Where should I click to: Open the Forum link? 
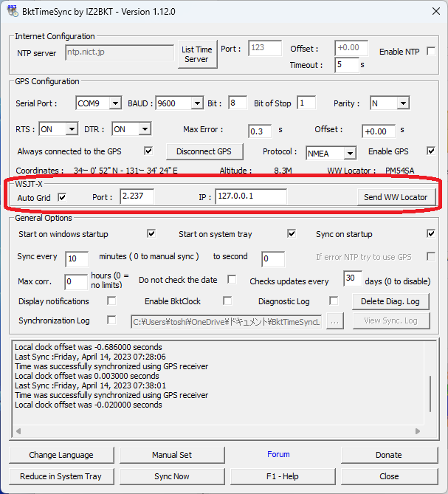[x=278, y=454]
